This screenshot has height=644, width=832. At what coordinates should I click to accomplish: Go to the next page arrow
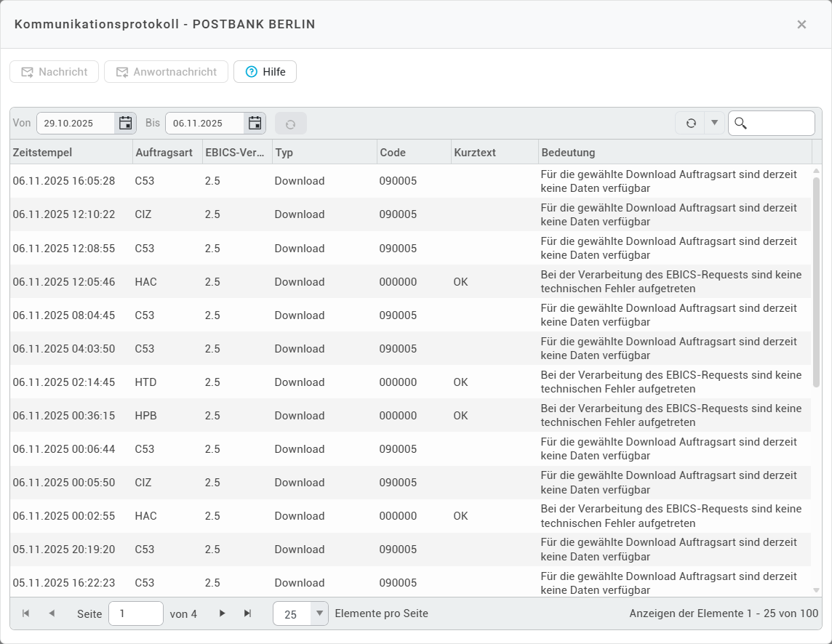[x=223, y=613]
